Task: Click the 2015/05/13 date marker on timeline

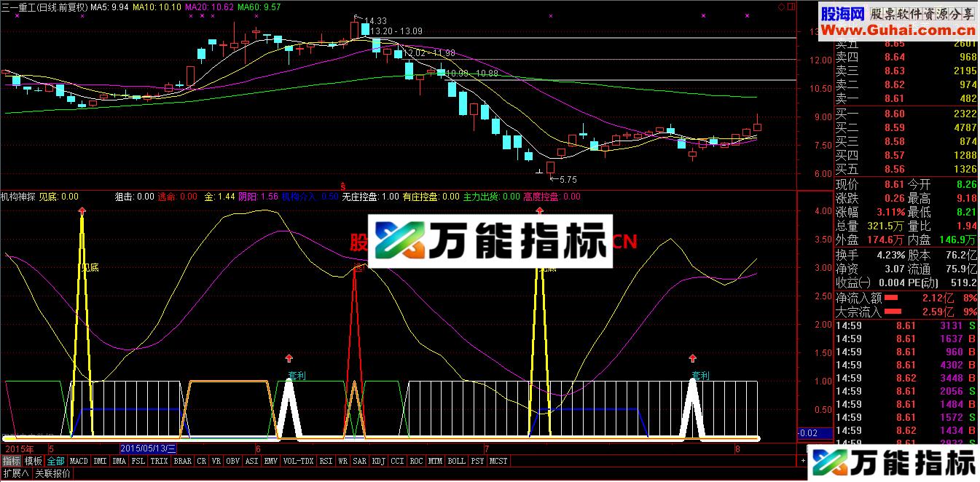Action: [149, 449]
